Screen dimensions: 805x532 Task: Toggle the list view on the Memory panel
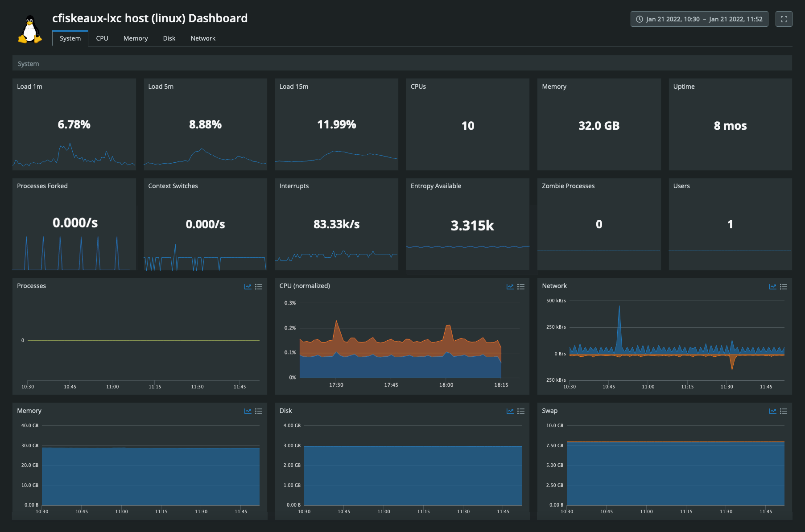(x=259, y=411)
